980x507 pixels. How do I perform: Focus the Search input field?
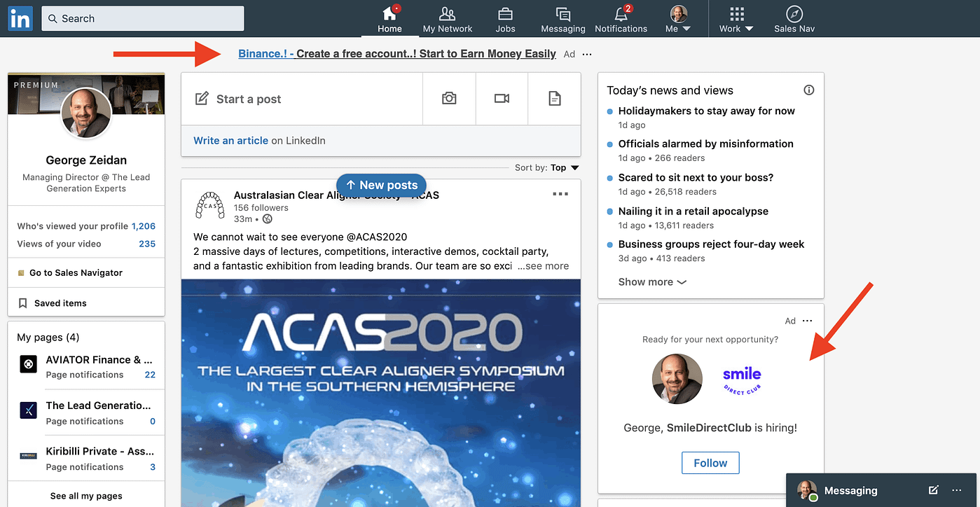143,18
